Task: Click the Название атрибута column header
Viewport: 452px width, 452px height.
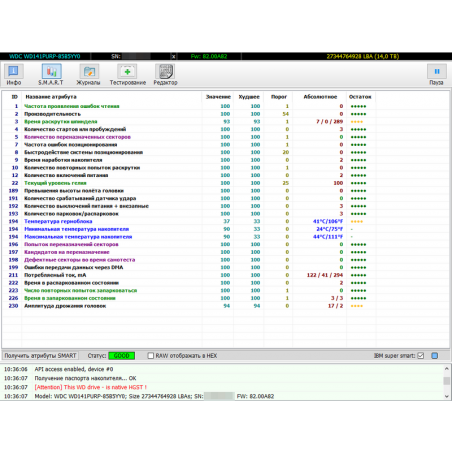Action: [x=51, y=97]
